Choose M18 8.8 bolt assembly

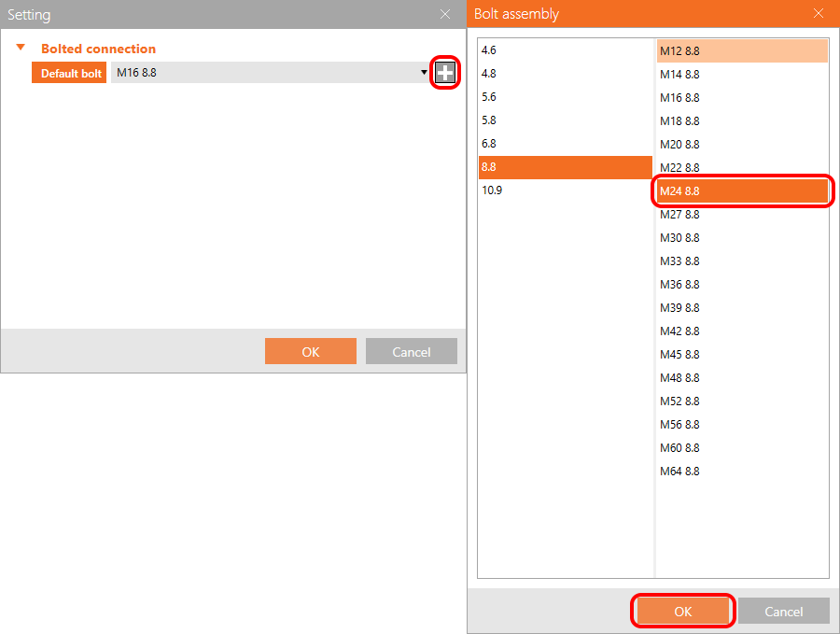point(742,121)
